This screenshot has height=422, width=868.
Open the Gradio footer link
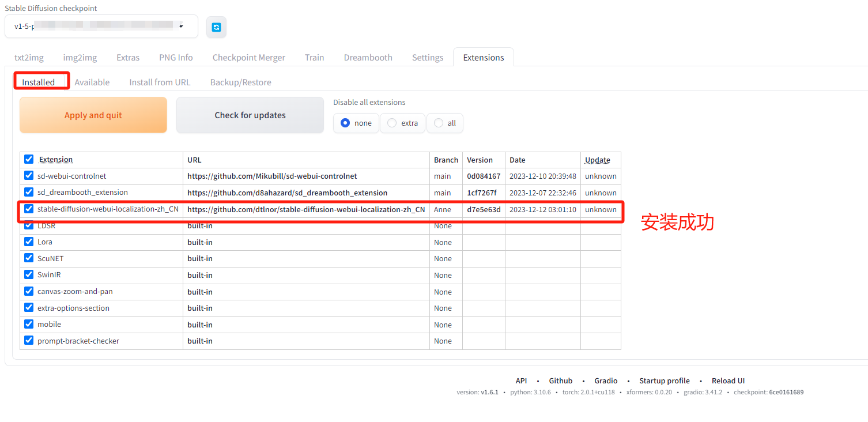(606, 380)
